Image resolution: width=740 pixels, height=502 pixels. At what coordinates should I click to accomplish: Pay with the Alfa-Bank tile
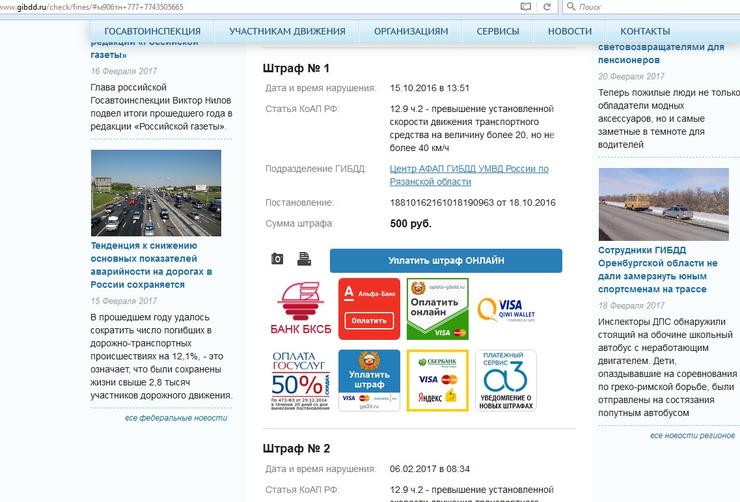[x=369, y=309]
